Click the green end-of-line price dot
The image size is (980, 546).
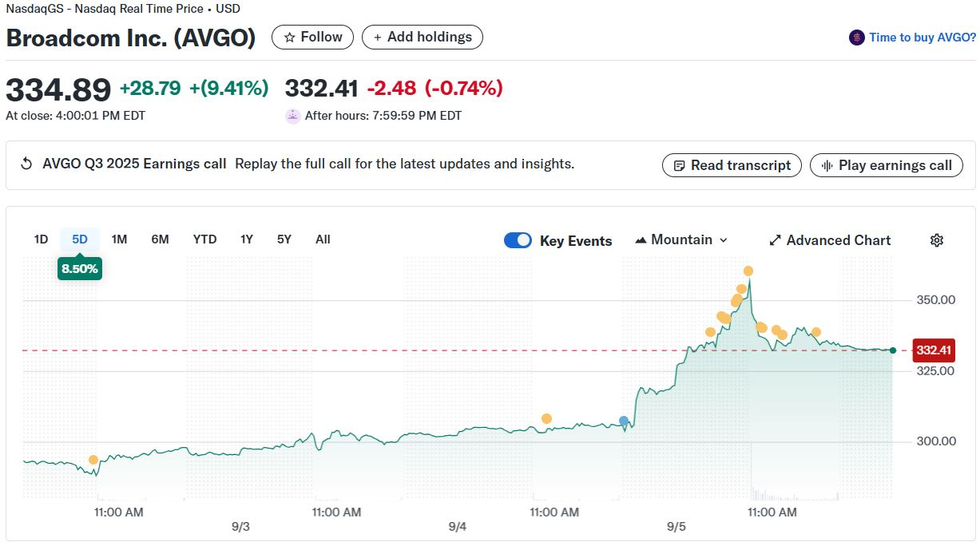893,350
